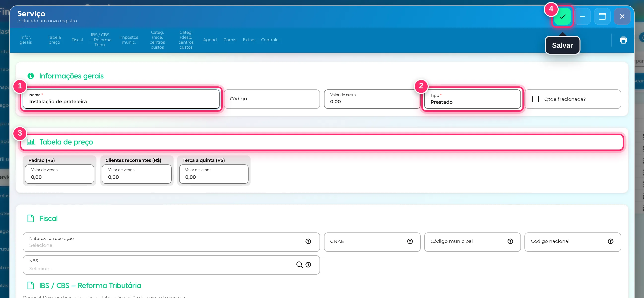644x298 pixels.
Task: Click the Código nacional input field
Action: click(x=573, y=242)
